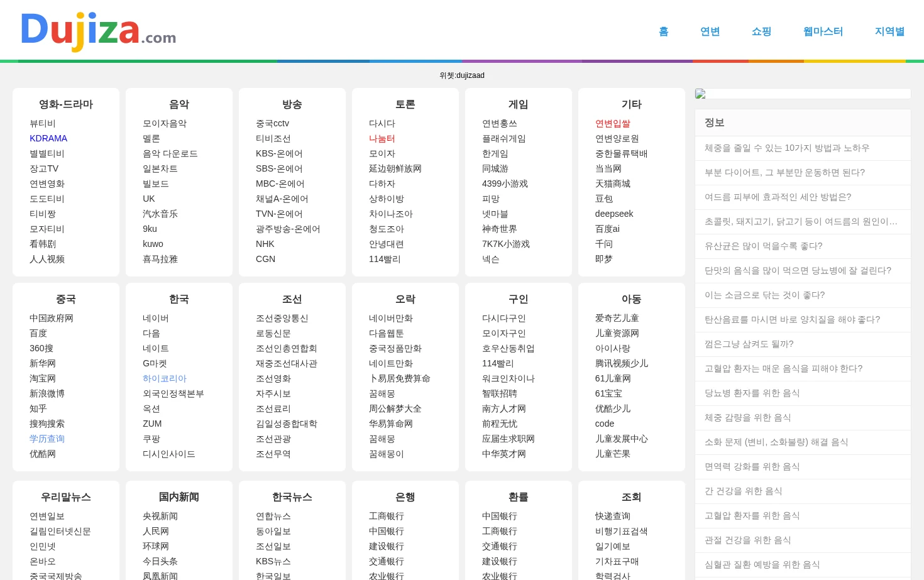Screen dimensions: 924x580
Task: Click the 조선중앙통신 link
Action: coord(282,318)
